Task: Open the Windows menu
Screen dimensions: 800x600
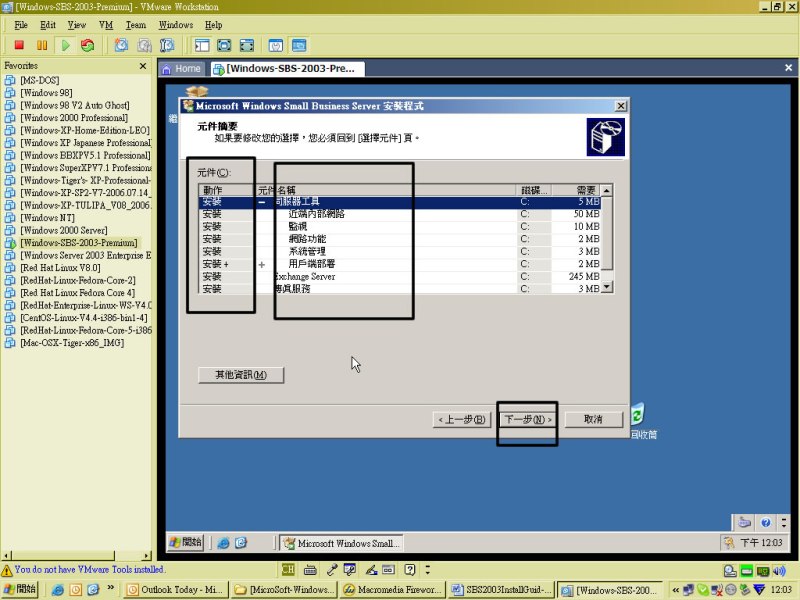Action: pyautogui.click(x=176, y=25)
